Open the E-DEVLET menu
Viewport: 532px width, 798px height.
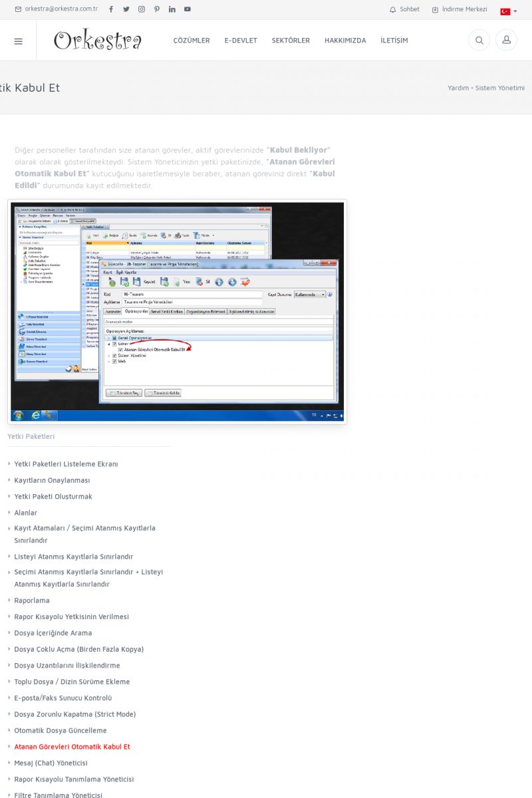(x=241, y=41)
